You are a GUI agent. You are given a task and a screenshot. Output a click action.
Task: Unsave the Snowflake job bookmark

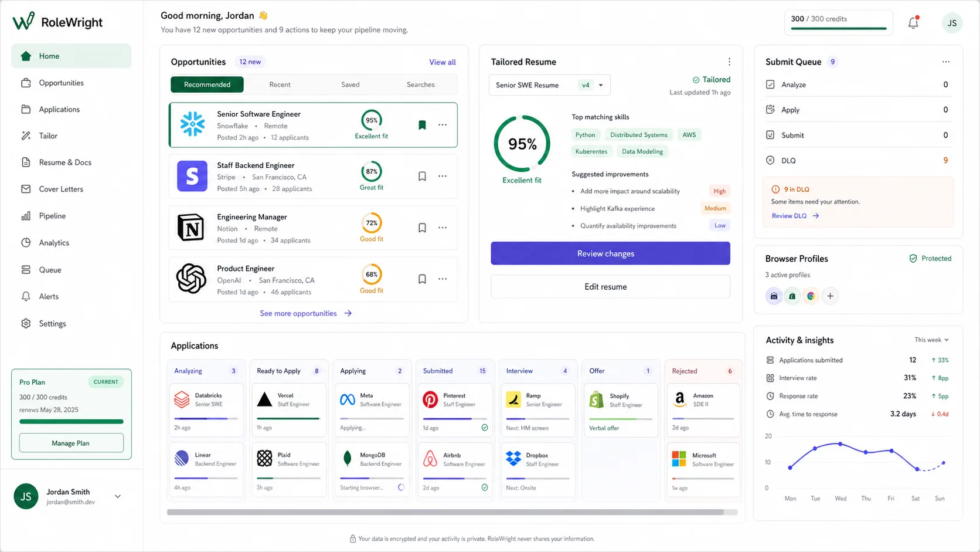(422, 125)
